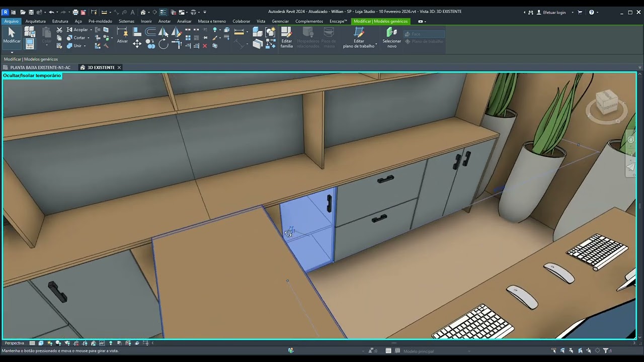
Task: Click the Cut scissors icon
Action: click(59, 30)
